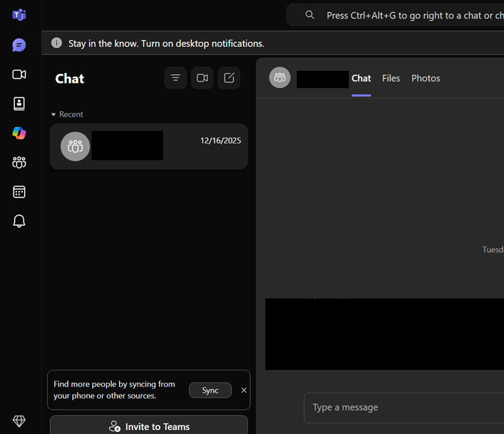504x434 pixels.
Task: Start a Meet now video call from chat header
Action: pyautogui.click(x=202, y=78)
